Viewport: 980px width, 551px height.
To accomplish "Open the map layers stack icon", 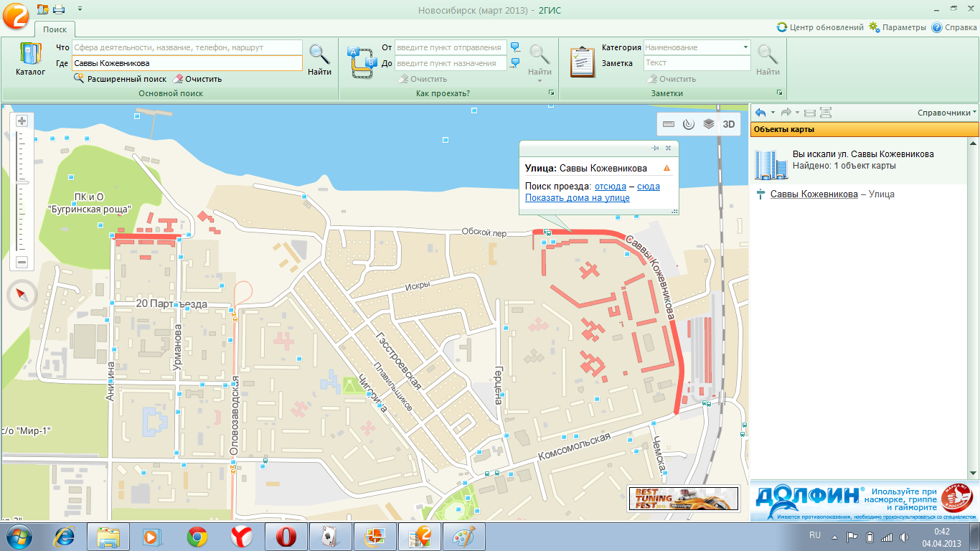I will pyautogui.click(x=709, y=124).
